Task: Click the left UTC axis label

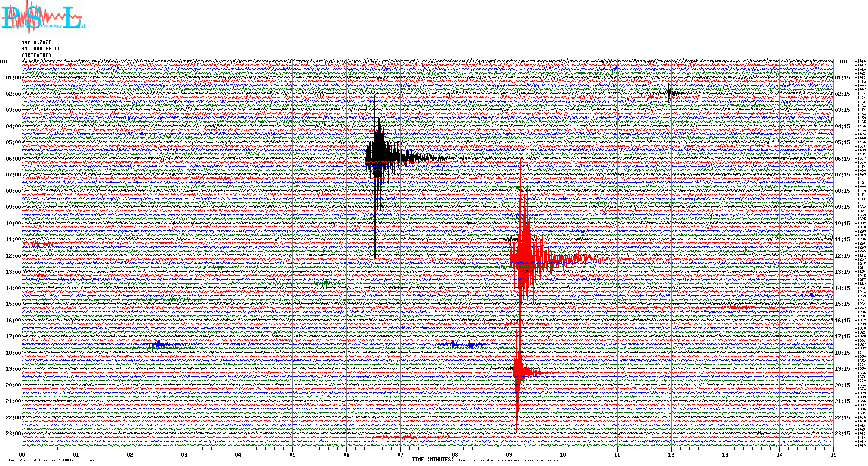Action: (x=4, y=62)
